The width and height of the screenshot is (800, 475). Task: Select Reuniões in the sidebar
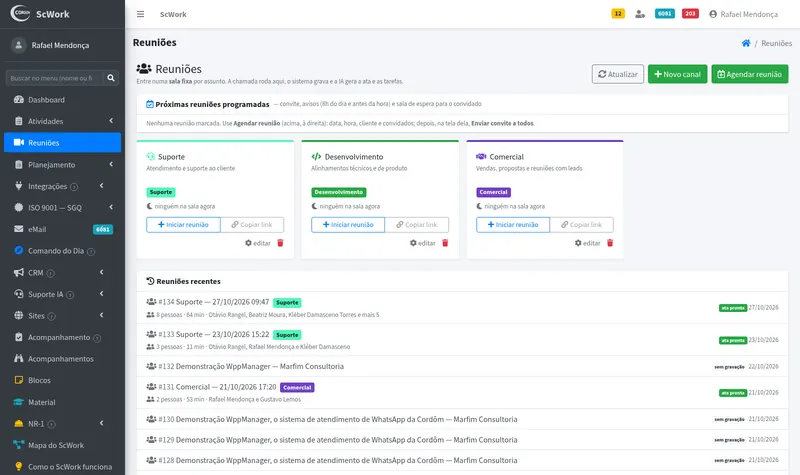coord(62,143)
